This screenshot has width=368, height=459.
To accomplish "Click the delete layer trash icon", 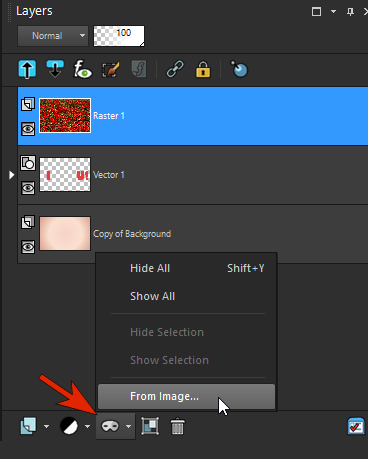I will 177,426.
